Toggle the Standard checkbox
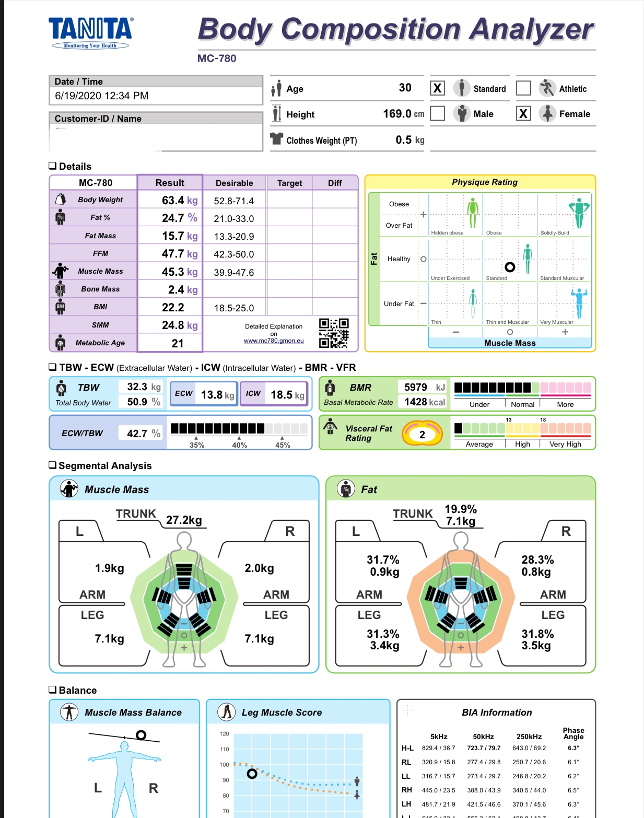The width and height of the screenshot is (644, 818). 438,88
